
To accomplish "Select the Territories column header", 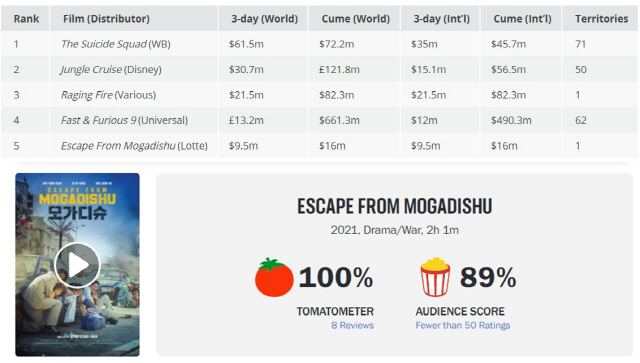I will (x=601, y=19).
